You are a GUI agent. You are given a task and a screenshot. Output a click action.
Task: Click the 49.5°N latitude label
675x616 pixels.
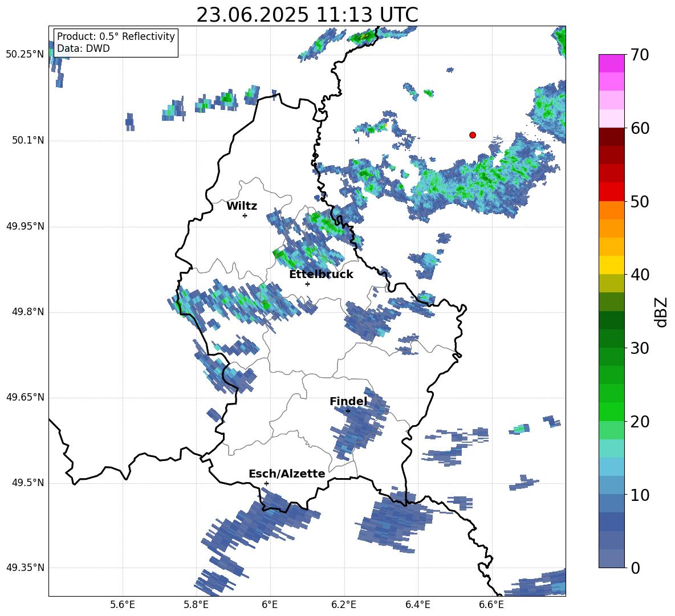(x=29, y=483)
